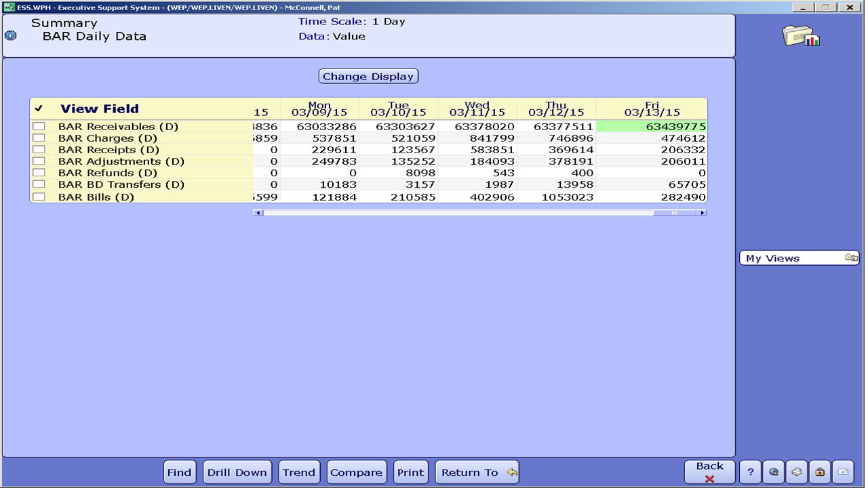Viewport: 868px width, 488px height.
Task: Click the Time Scale: 1 Day label
Action: [351, 22]
